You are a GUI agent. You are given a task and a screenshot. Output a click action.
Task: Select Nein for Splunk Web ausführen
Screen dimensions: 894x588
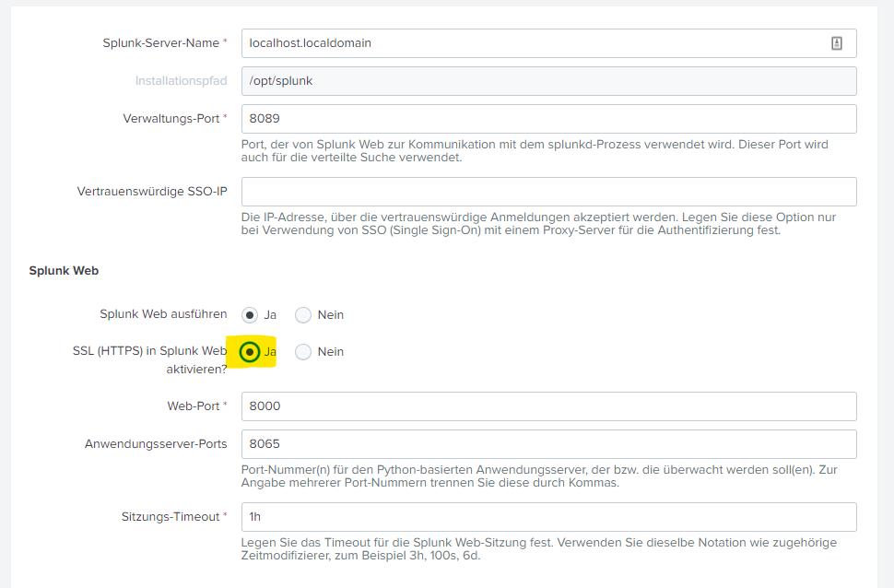[x=303, y=315]
